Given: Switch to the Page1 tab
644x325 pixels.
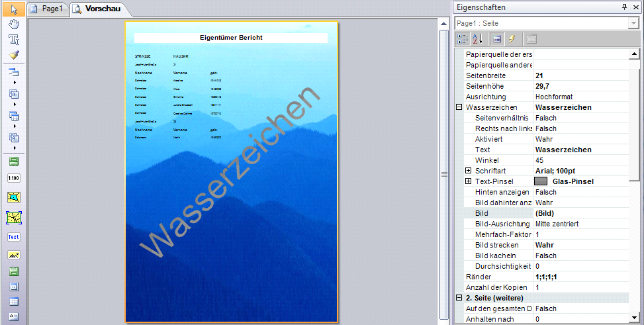Looking at the screenshot, I should [x=49, y=9].
